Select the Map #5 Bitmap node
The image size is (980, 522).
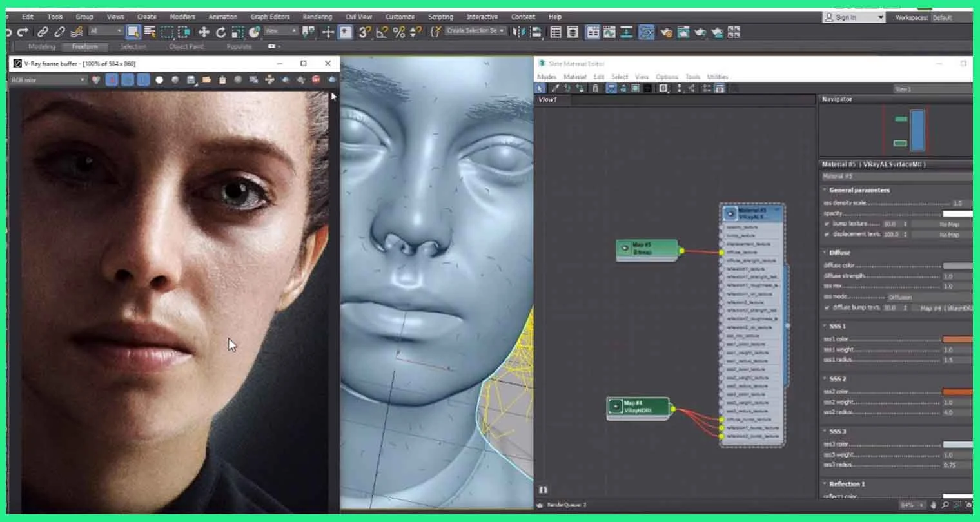point(647,249)
